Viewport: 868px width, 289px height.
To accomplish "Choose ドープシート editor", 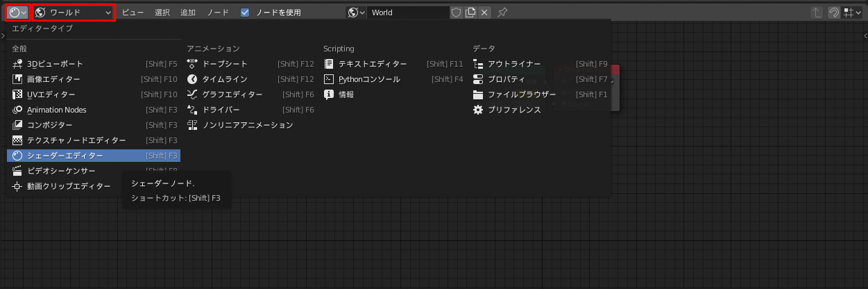I will pyautogui.click(x=250, y=64).
